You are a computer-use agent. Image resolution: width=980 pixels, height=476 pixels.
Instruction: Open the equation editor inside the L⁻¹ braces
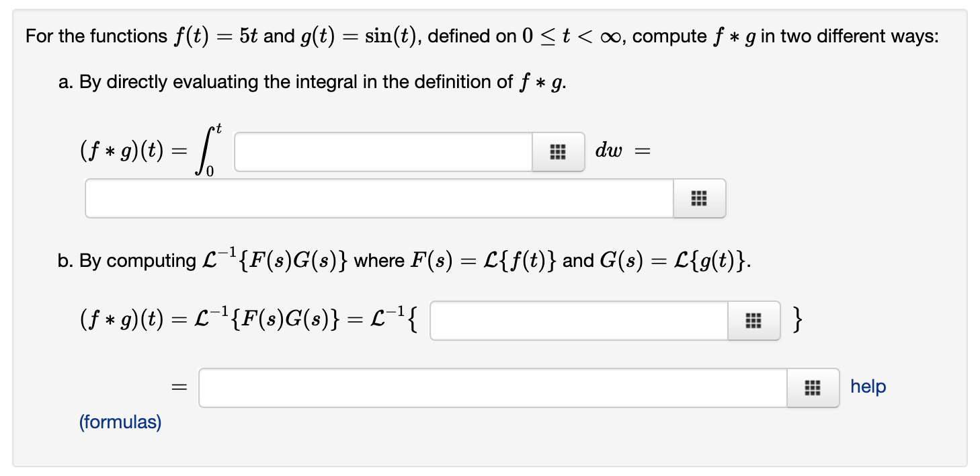(x=752, y=321)
